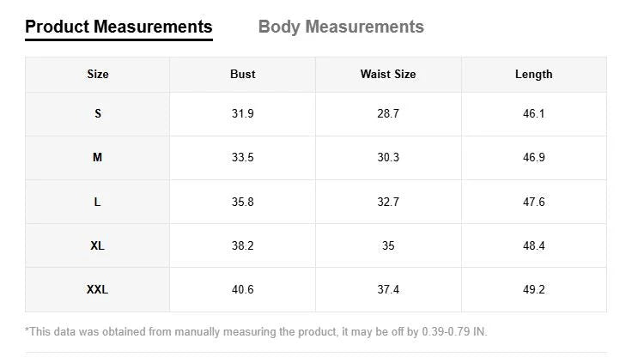Screen dimensions: 644x363
Task: Click the 49.2 length value for XXL
Action: coord(533,290)
